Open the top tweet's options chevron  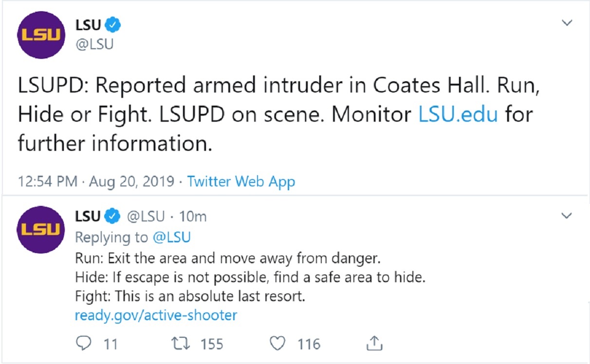568,21
